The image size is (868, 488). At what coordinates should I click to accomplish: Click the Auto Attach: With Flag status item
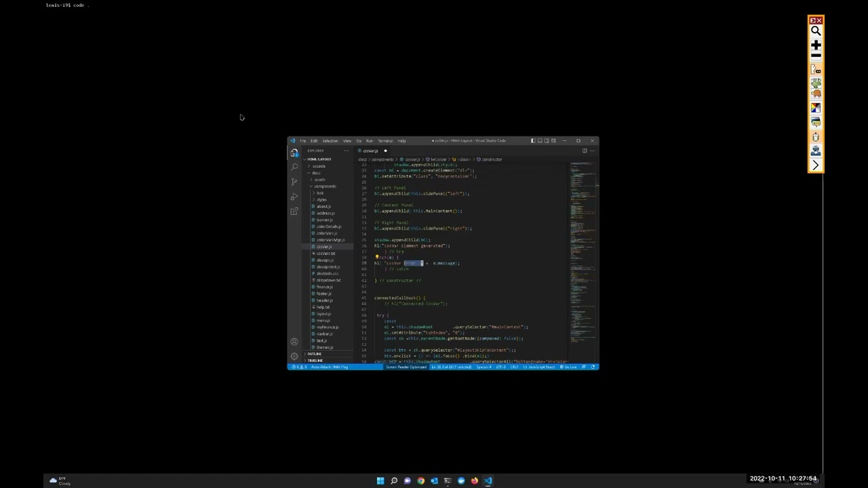point(330,367)
